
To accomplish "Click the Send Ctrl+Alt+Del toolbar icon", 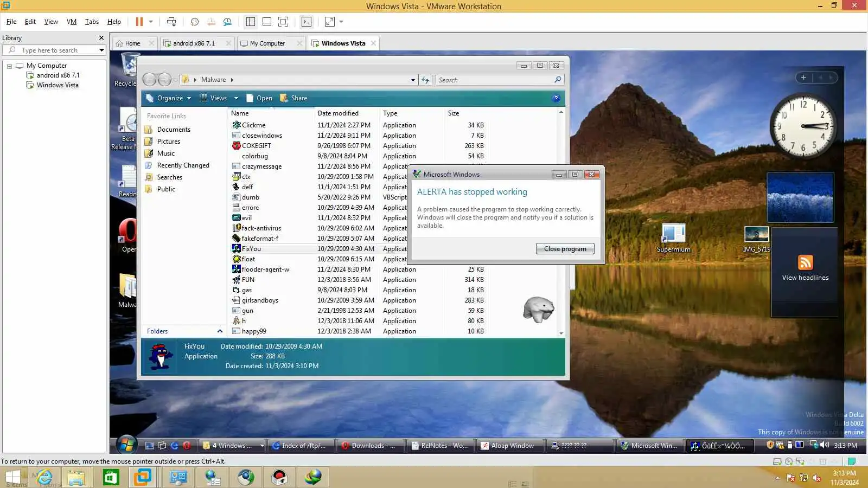I will (x=171, y=22).
